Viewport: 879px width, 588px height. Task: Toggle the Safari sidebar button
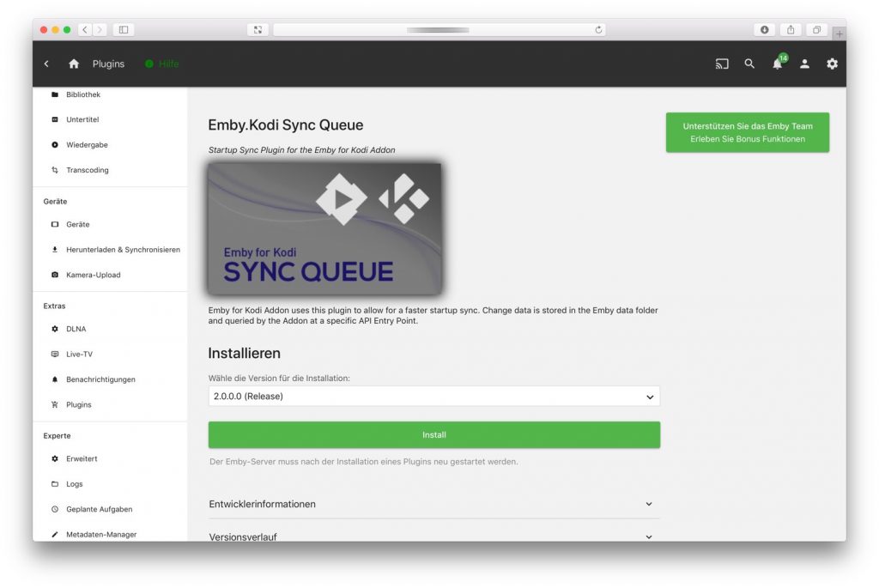[124, 30]
